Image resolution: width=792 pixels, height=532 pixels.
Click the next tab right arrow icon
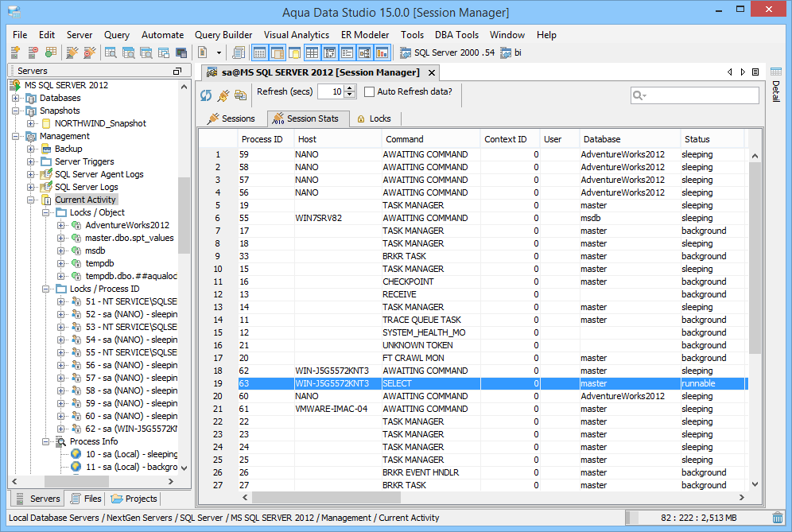[x=743, y=72]
